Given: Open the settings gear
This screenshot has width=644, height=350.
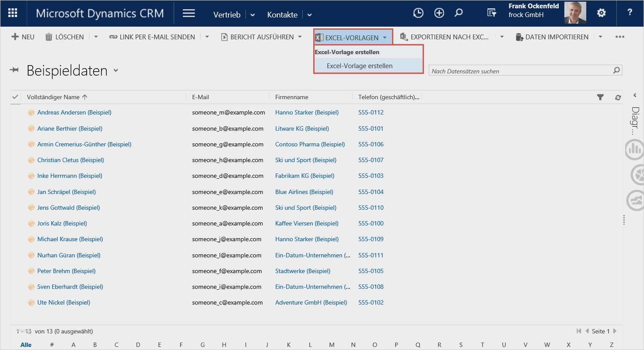Looking at the screenshot, I should coord(602,13).
